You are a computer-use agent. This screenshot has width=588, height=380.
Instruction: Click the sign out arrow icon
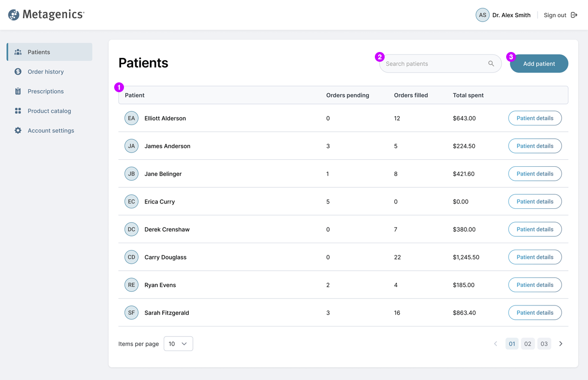pos(574,15)
